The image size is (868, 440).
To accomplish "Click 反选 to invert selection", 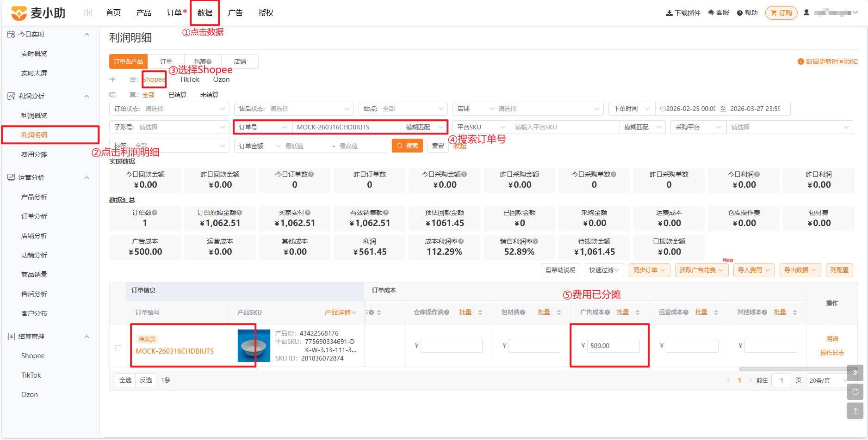I will 146,380.
